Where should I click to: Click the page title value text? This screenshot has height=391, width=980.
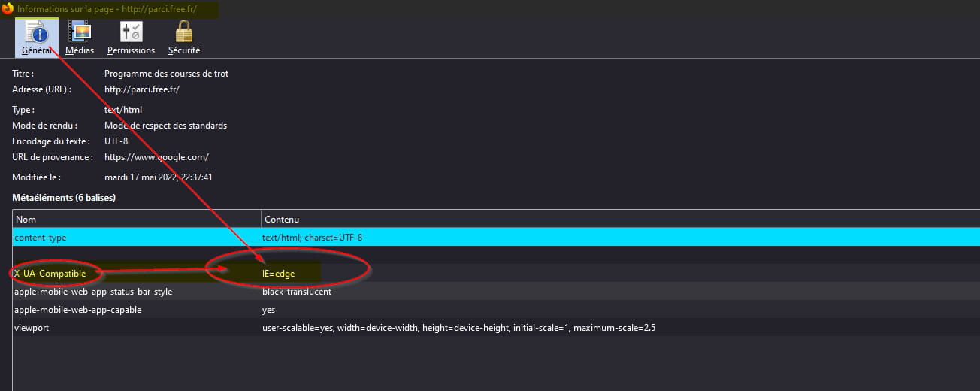(166, 74)
